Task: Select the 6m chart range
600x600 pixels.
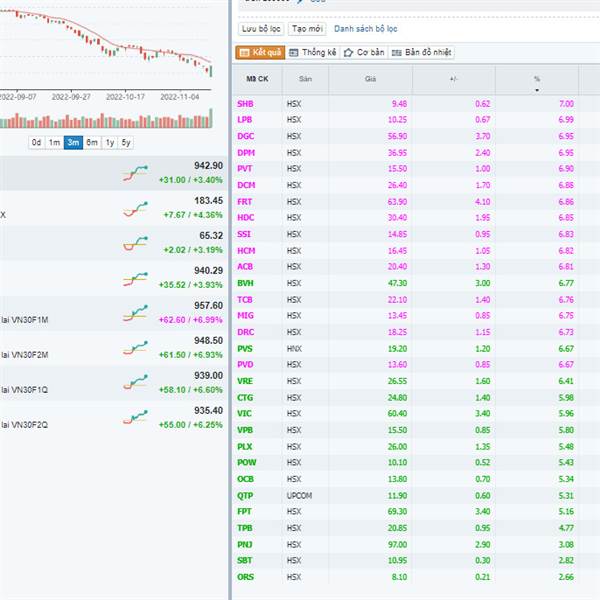Action: click(92, 143)
